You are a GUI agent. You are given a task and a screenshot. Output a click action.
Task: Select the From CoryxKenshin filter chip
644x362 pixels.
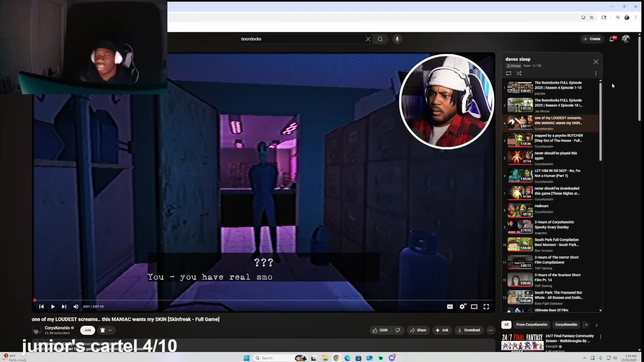(x=531, y=325)
